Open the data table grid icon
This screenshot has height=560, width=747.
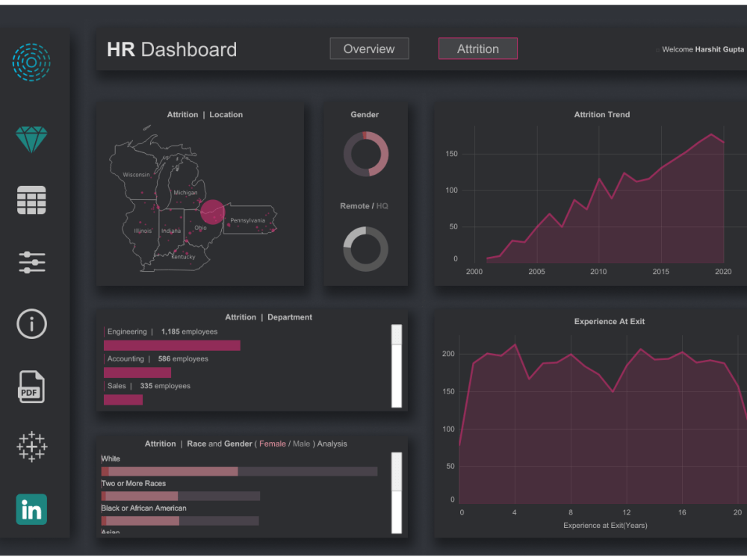[31, 200]
